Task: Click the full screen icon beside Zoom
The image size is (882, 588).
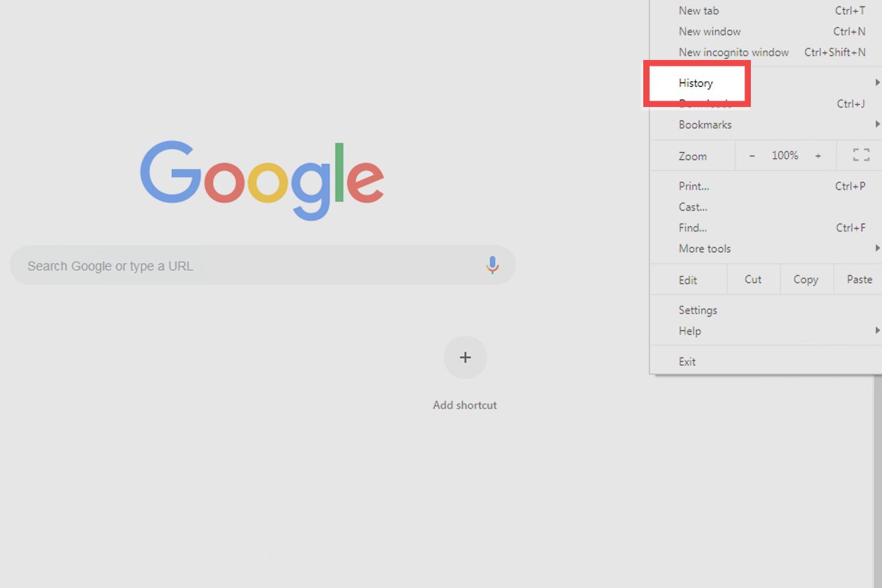Action: pos(860,155)
